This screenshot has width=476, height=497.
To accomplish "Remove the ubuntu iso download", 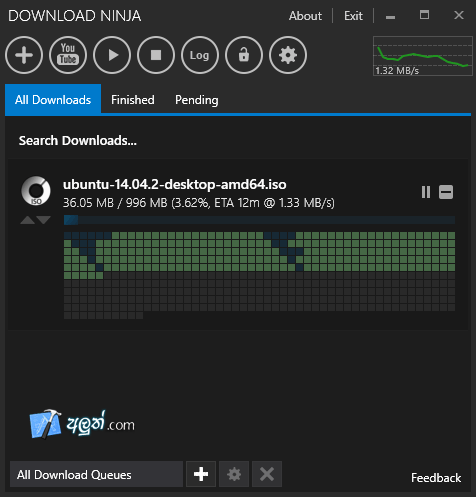I will (446, 192).
